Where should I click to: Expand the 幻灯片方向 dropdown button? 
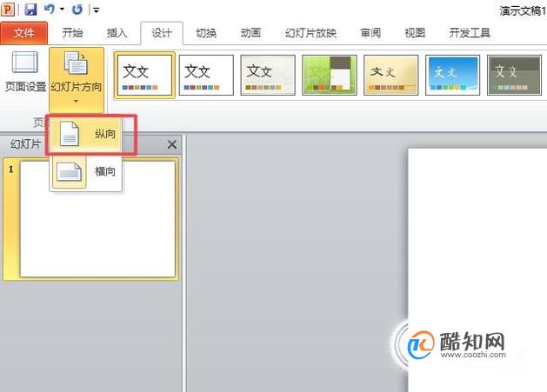coord(77,79)
